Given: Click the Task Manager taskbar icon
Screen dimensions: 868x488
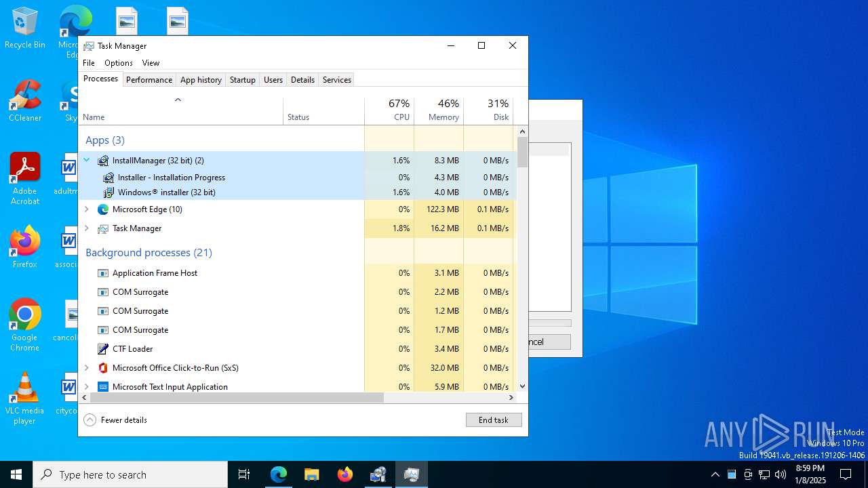Looking at the screenshot, I should pyautogui.click(x=411, y=474).
